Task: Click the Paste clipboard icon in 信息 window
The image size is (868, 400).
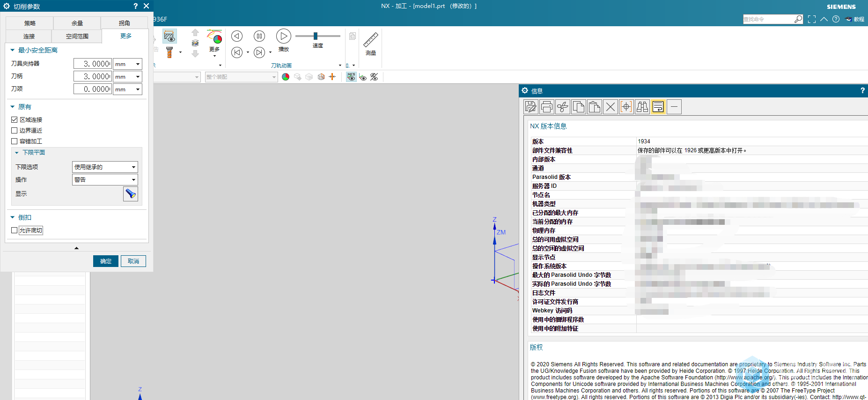Action: click(595, 107)
